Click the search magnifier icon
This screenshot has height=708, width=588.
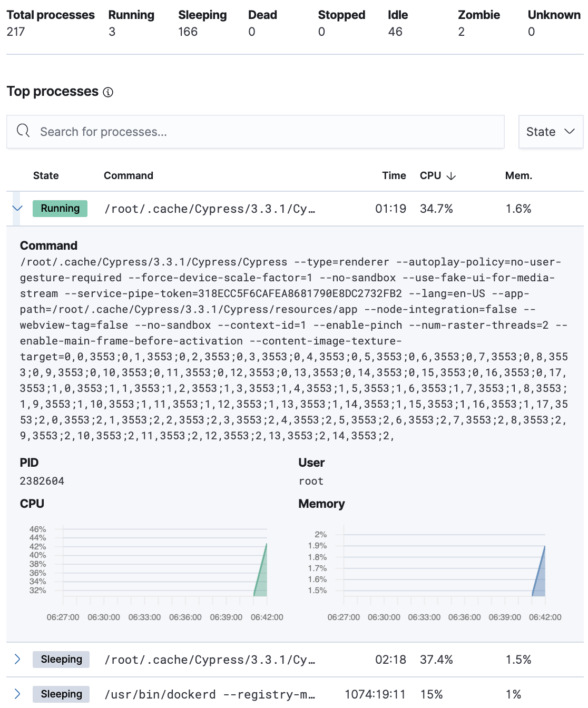[x=23, y=131]
